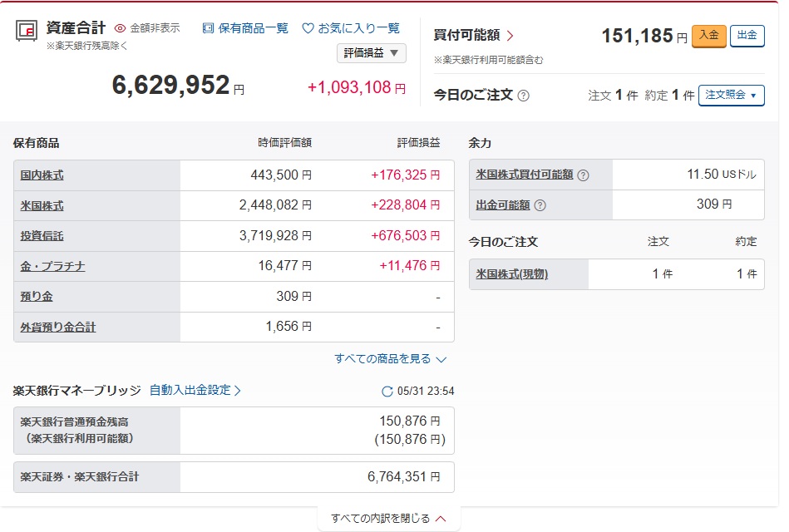Image resolution: width=789 pixels, height=532 pixels.
Task: Click 金・プラチナ profit +11,476 円
Action: click(410, 266)
